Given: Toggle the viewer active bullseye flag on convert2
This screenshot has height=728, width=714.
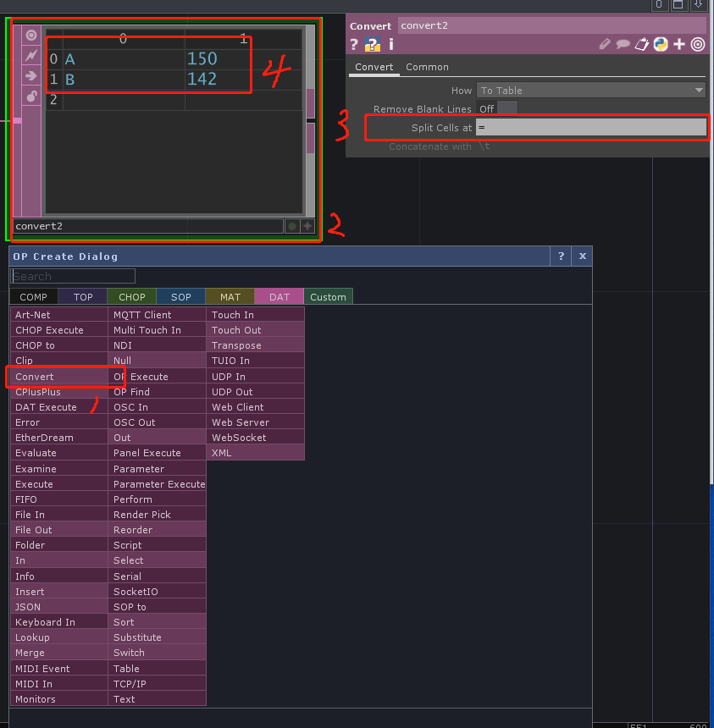Looking at the screenshot, I should (x=31, y=34).
